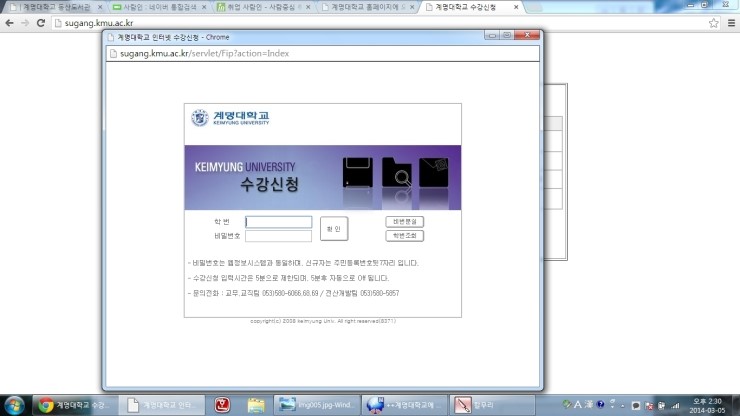740x416 pixels.
Task: Select the 계명대학교 인터넷 taskbar window
Action: [x=161, y=405]
